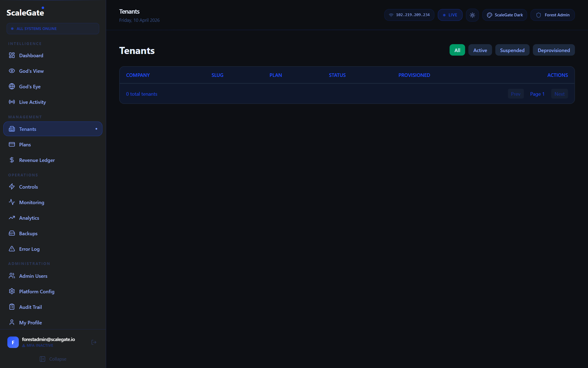The image size is (588, 368).
Task: Go to next page of tenants
Action: tap(559, 94)
